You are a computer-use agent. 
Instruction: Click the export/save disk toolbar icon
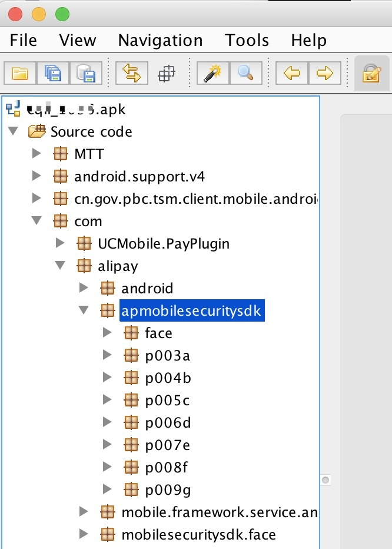86,73
